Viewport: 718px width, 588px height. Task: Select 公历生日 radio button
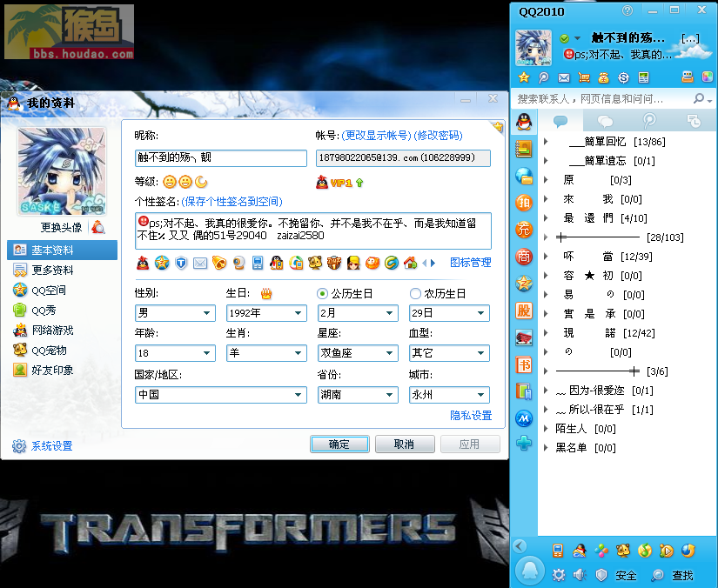tap(322, 293)
